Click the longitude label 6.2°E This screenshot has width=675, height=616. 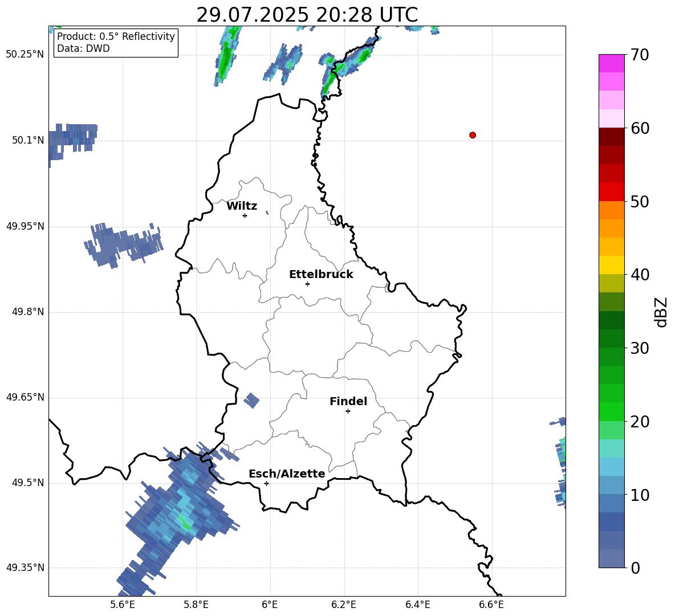(344, 605)
